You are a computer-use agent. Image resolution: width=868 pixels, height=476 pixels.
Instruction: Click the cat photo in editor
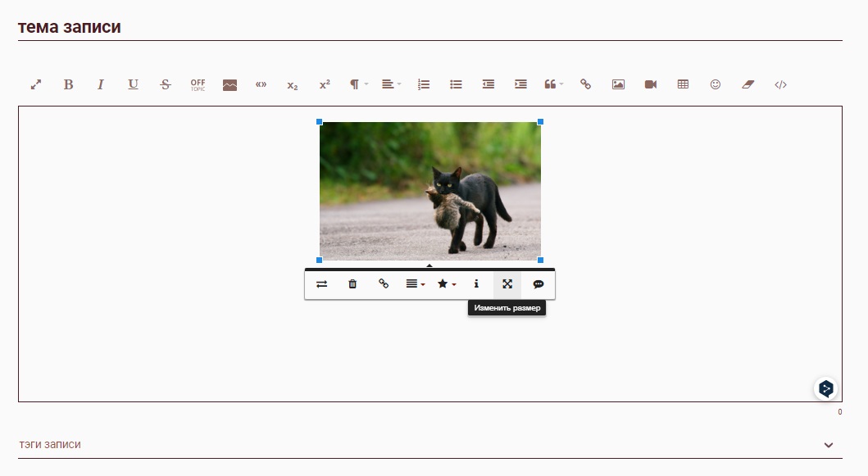point(430,191)
